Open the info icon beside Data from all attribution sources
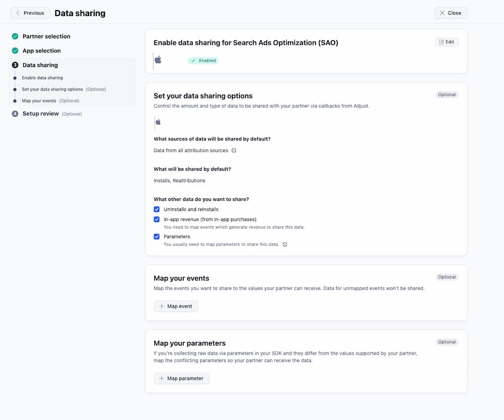The height and width of the screenshot is (420, 504). (x=233, y=150)
